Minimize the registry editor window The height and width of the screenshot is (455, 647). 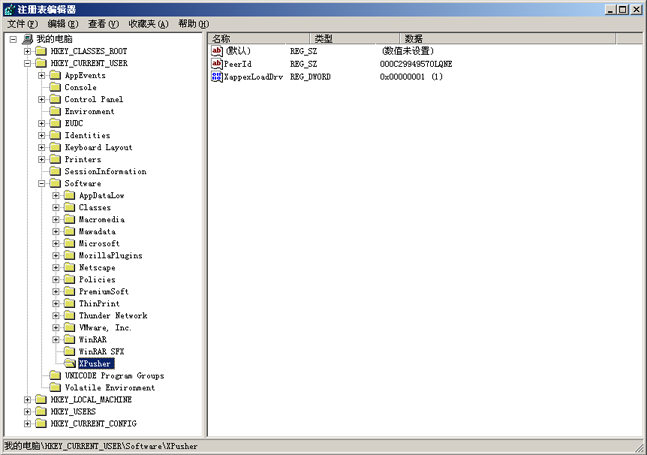[x=611, y=9]
